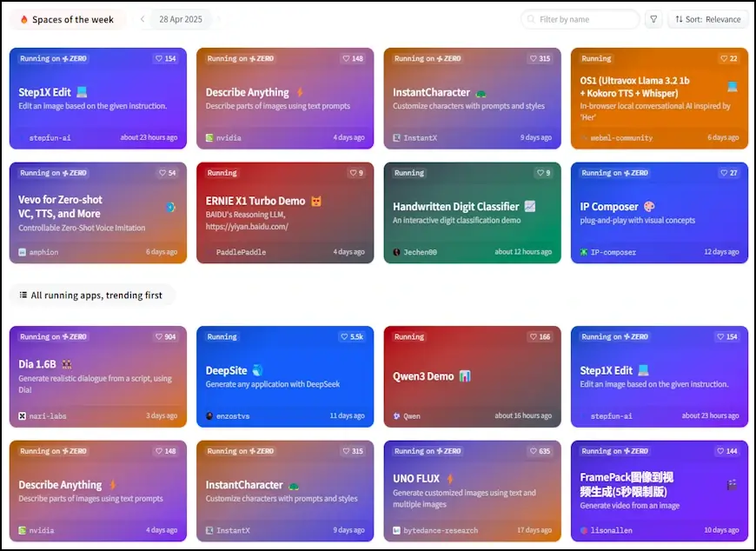Screen dimensions: 756x551
Task: Click the lisonallen profile avatar
Action: pyautogui.click(x=583, y=530)
